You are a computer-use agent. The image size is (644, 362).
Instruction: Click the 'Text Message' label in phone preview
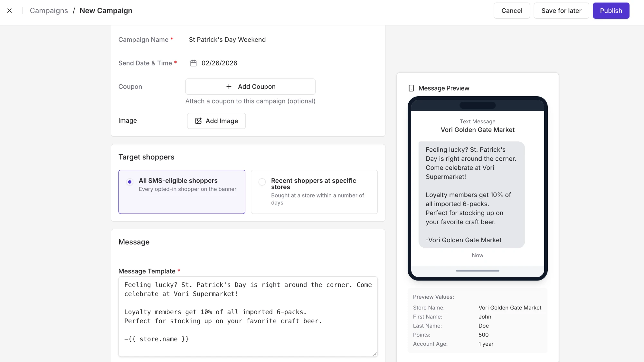[x=478, y=121]
